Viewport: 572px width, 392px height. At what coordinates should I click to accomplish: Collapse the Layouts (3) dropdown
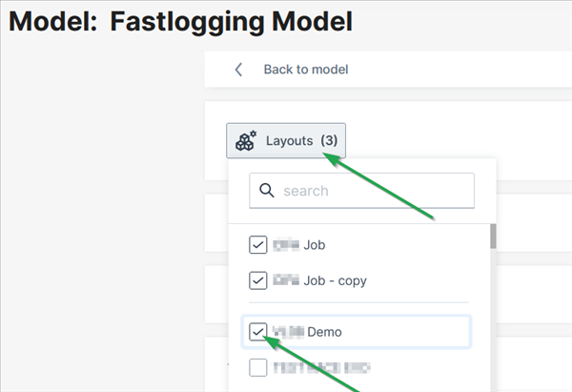coord(286,141)
